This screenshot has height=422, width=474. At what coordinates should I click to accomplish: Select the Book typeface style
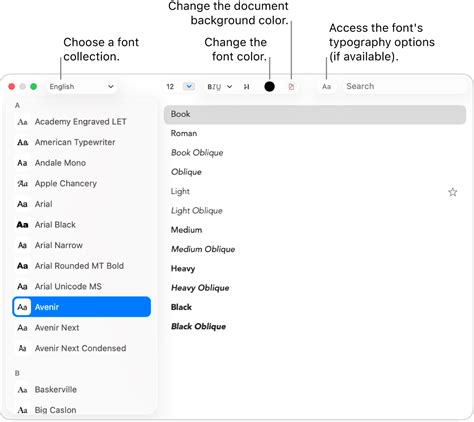click(x=315, y=114)
